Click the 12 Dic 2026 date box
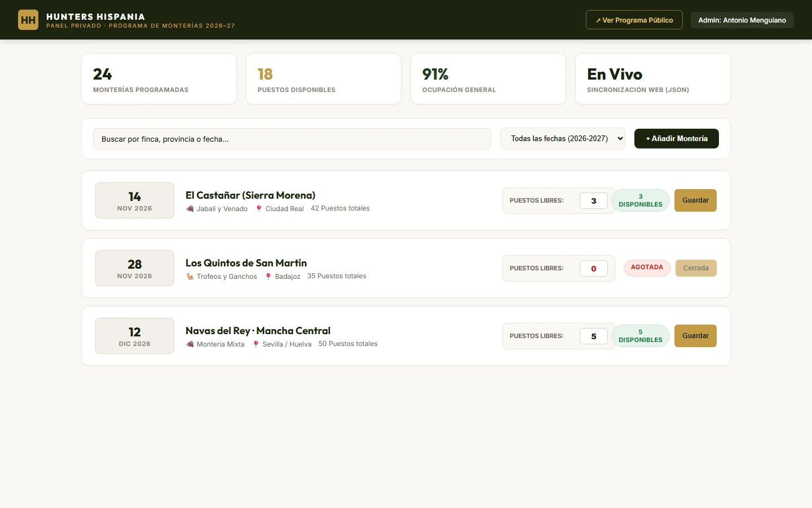The image size is (812, 508). click(x=135, y=336)
